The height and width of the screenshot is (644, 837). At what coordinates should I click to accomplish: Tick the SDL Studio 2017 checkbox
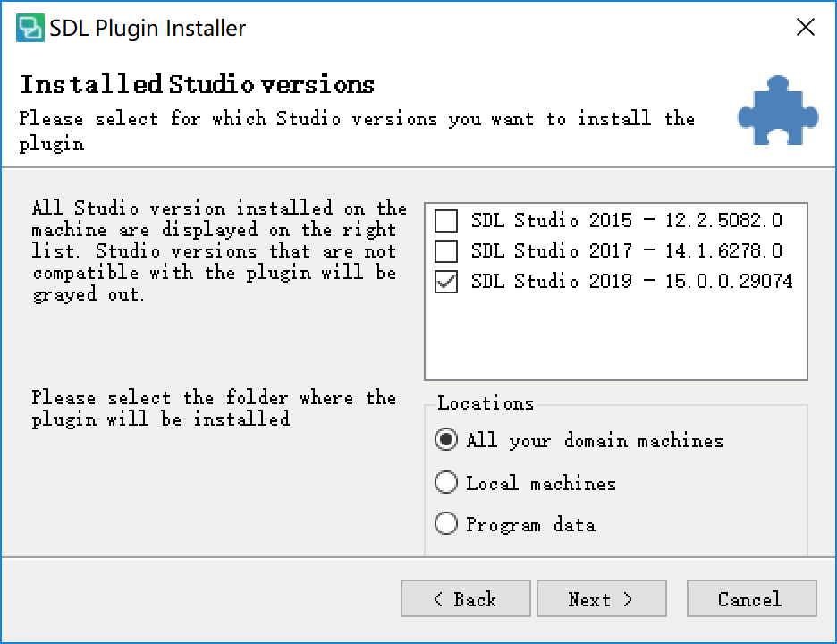pyautogui.click(x=446, y=251)
